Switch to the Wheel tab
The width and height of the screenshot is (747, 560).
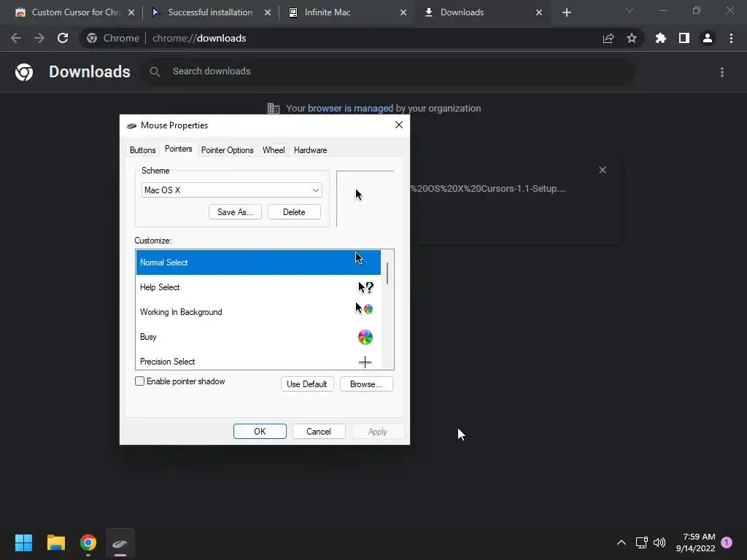click(x=274, y=150)
